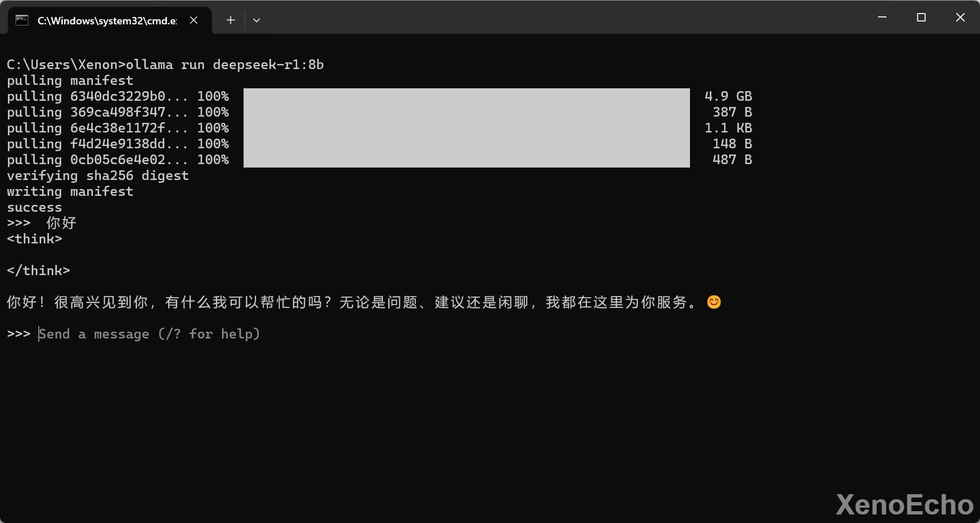This screenshot has height=523, width=980.
Task: Select the C:\Windows\system32\cmd.exe tab
Action: (108, 20)
